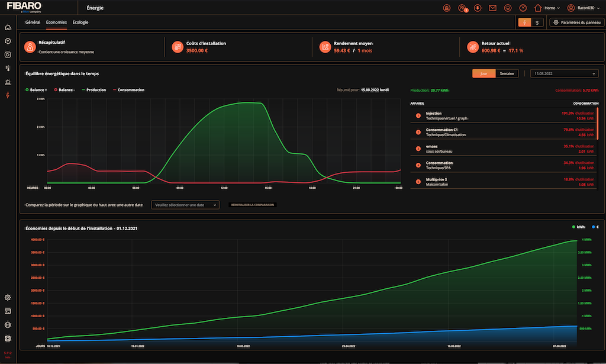Switch to the Écologie tab
Image resolution: width=606 pixels, height=364 pixels.
80,22
